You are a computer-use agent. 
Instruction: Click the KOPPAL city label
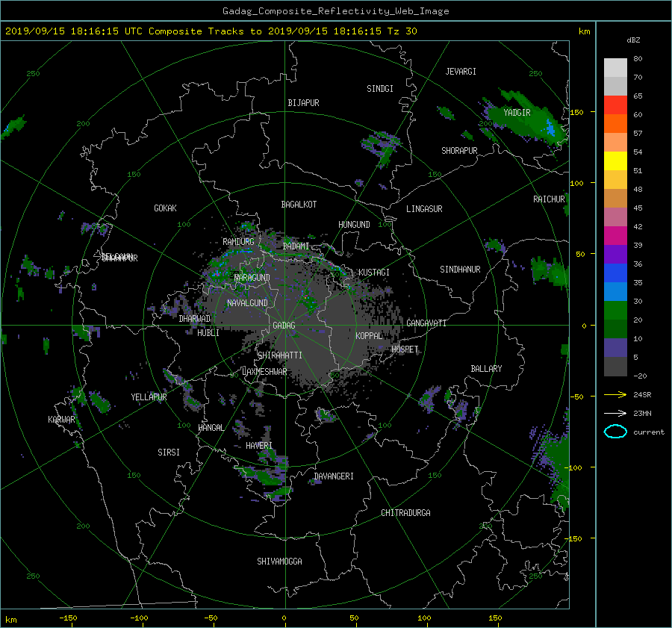pos(369,335)
